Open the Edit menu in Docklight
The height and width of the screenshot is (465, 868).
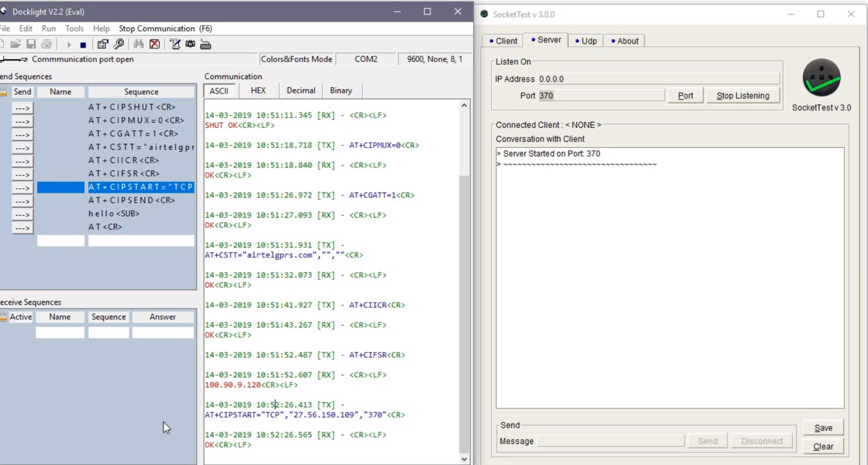(26, 28)
